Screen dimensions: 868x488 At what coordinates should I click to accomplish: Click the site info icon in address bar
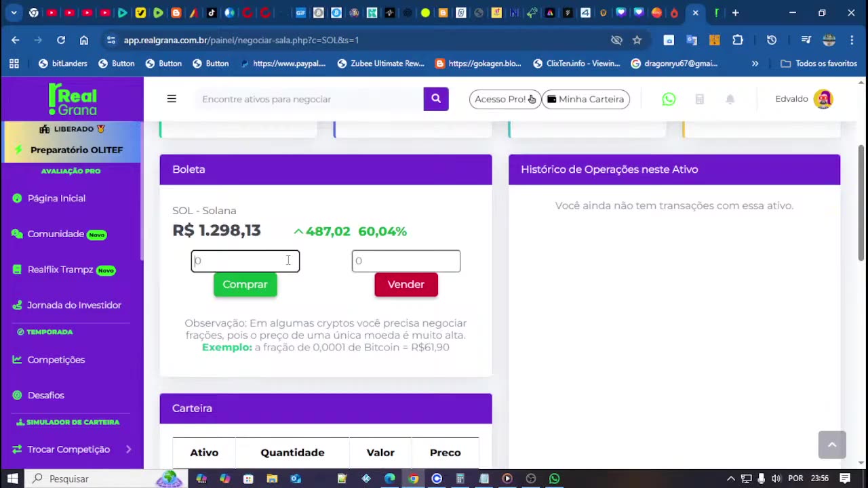click(x=111, y=40)
